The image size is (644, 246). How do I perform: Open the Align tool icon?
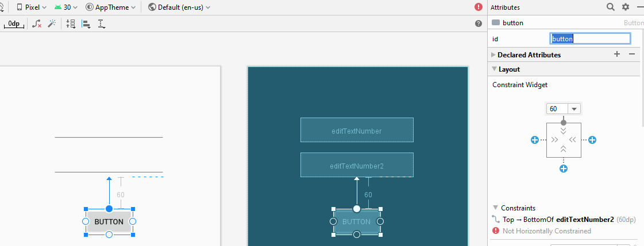(86, 24)
